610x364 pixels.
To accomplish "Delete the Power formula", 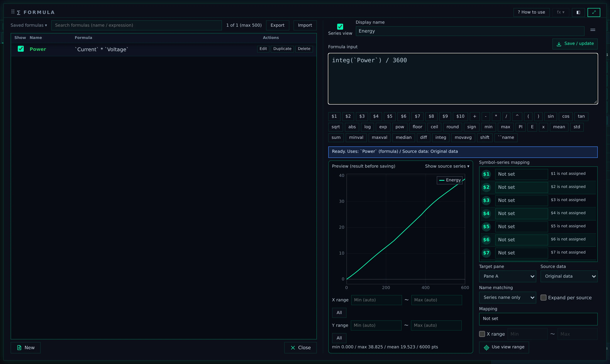I will click(x=304, y=49).
